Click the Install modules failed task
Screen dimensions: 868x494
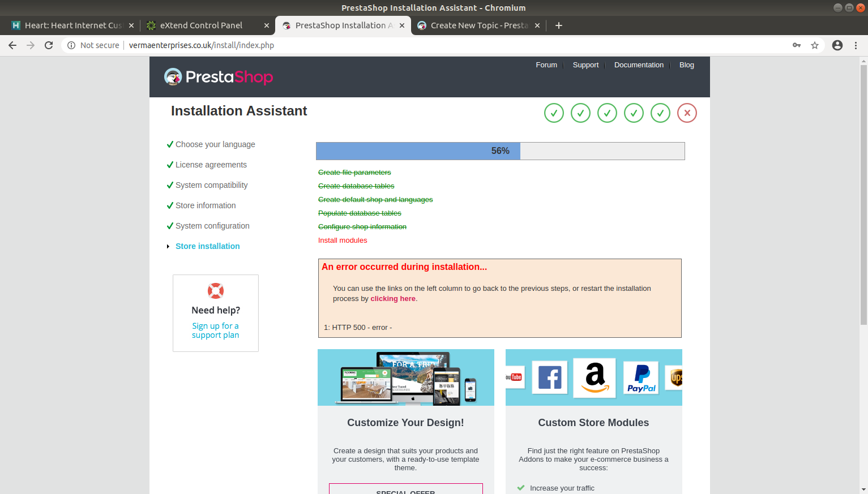[343, 240]
